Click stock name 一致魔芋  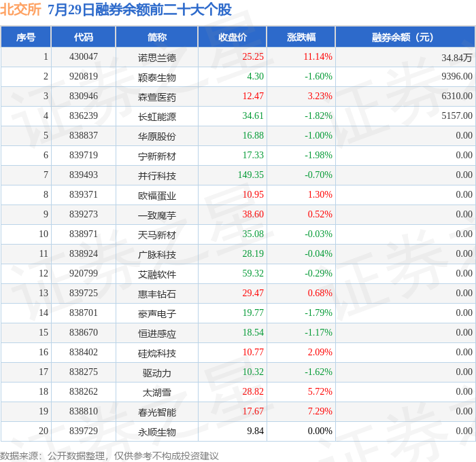[157, 215]
